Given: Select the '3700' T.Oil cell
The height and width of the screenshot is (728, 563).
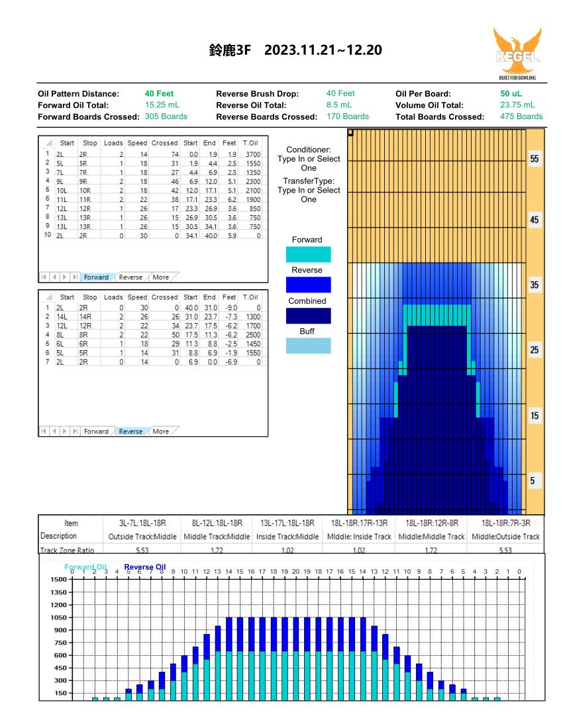Looking at the screenshot, I should [253, 154].
